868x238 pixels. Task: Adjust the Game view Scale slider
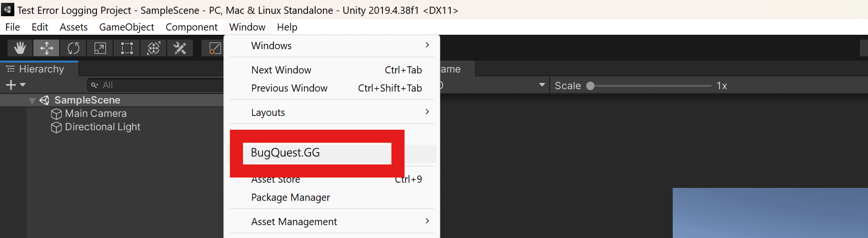(651, 86)
